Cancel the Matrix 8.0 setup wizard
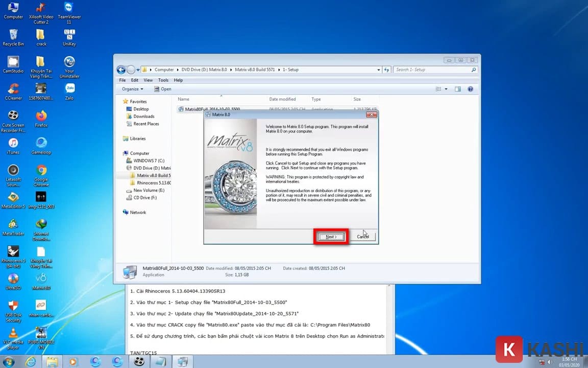Screen dimensions: 588x368 tap(363, 237)
